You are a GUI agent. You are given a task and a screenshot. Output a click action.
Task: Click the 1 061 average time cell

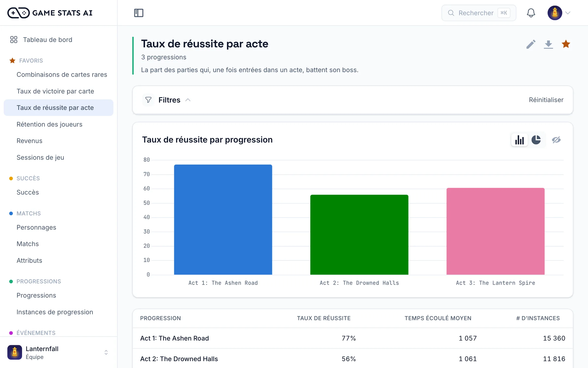point(468,359)
